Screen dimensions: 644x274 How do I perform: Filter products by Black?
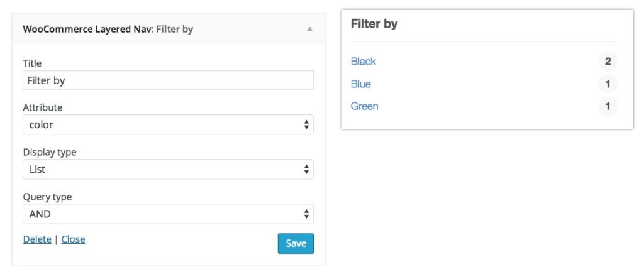point(363,62)
